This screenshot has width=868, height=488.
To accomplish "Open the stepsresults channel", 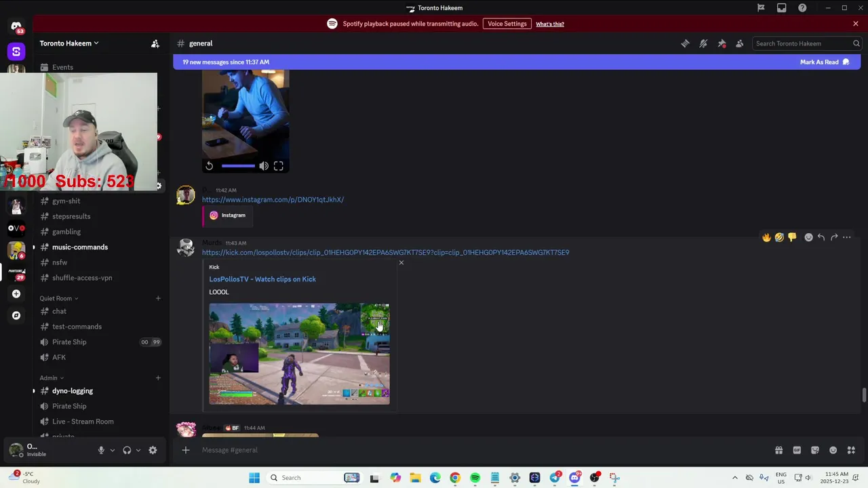I will click(71, 216).
